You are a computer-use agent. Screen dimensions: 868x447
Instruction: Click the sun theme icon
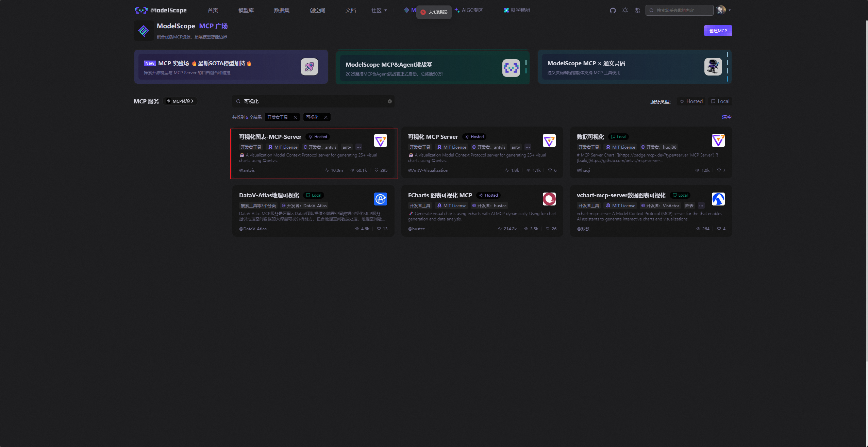(x=625, y=11)
